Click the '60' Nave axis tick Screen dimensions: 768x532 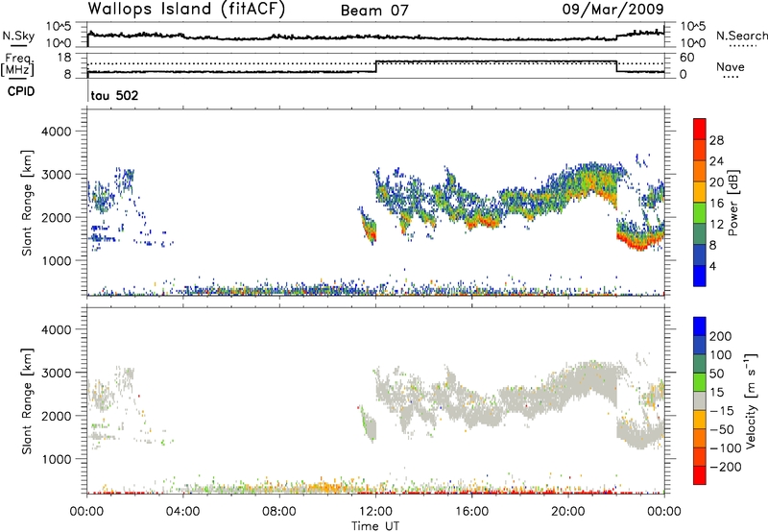pos(686,58)
